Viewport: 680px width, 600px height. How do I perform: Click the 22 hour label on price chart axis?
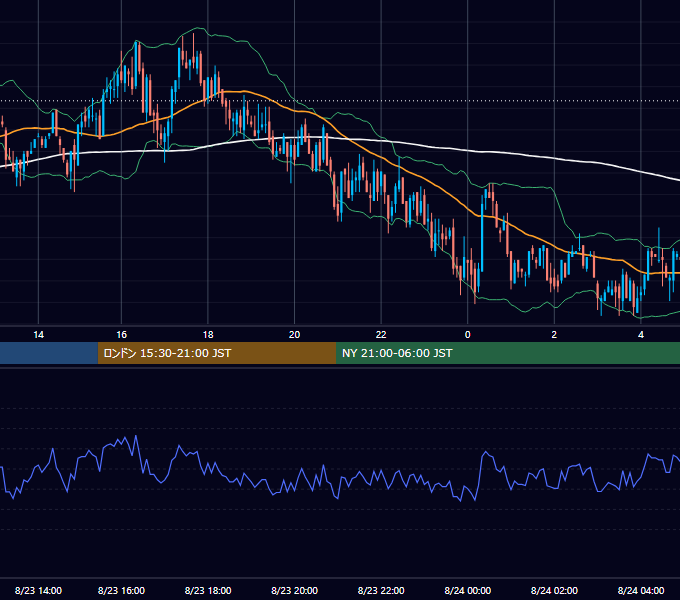381,335
